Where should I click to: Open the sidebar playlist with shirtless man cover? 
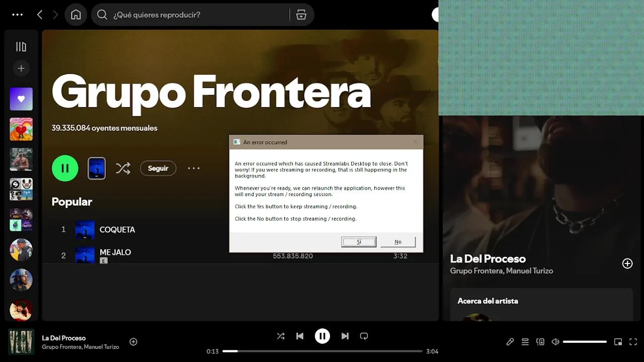click(x=21, y=159)
